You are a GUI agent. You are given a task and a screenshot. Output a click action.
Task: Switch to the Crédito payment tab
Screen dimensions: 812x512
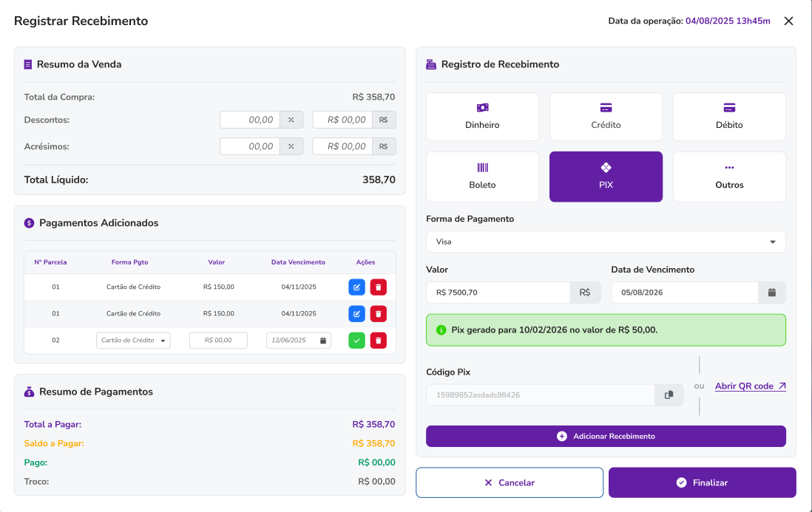pos(606,117)
